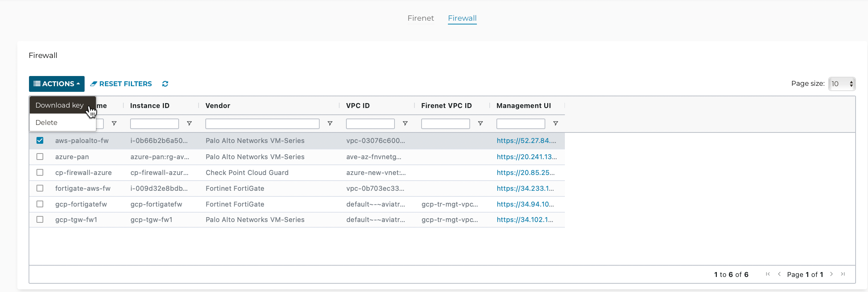This screenshot has height=292, width=868.
Task: Click the refresh icon beside Reset Filters
Action: pyautogui.click(x=165, y=84)
